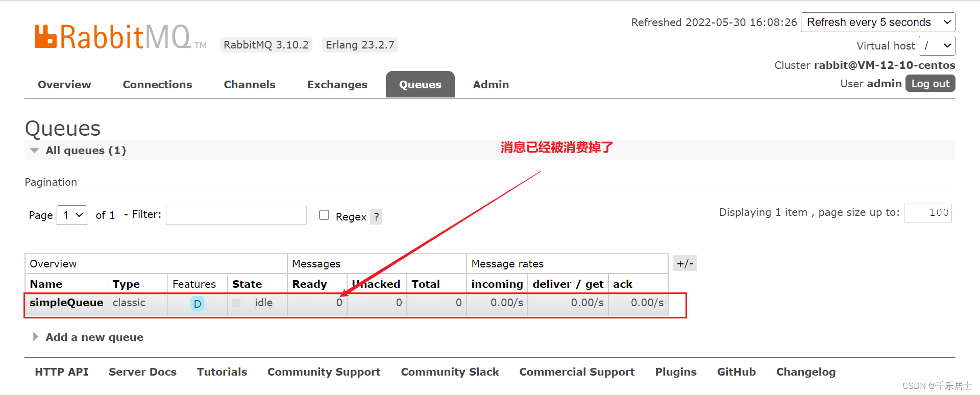Sort by the incoming rate column header
Image resolution: width=980 pixels, height=395 pixels.
(497, 284)
